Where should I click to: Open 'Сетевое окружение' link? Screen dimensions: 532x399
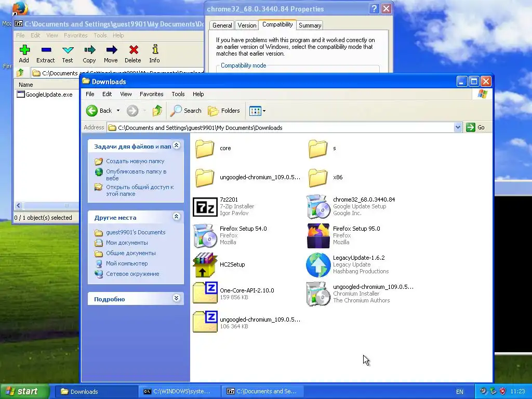(x=132, y=274)
